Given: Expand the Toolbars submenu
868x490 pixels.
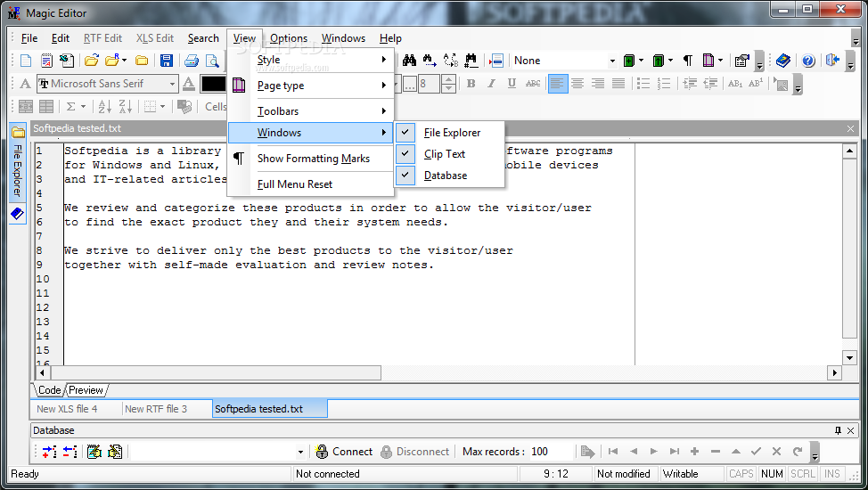Looking at the screenshot, I should pyautogui.click(x=310, y=110).
